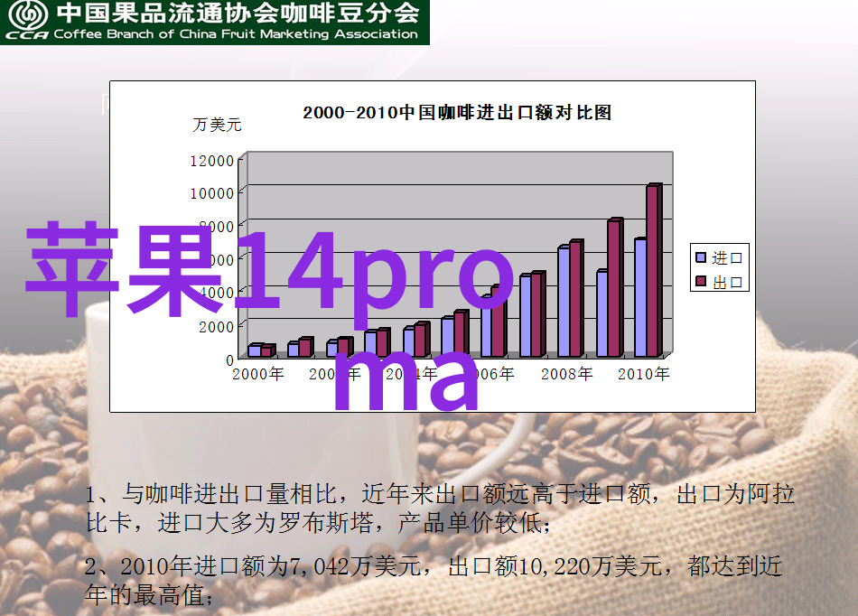Click the blue 进口 legend swatch
The image size is (858, 616).
coord(701,257)
